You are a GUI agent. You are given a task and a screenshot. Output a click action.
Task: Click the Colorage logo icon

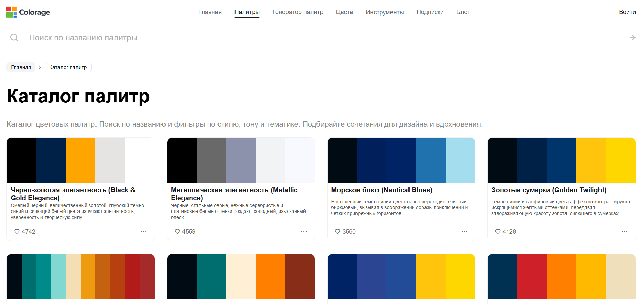coord(12,12)
